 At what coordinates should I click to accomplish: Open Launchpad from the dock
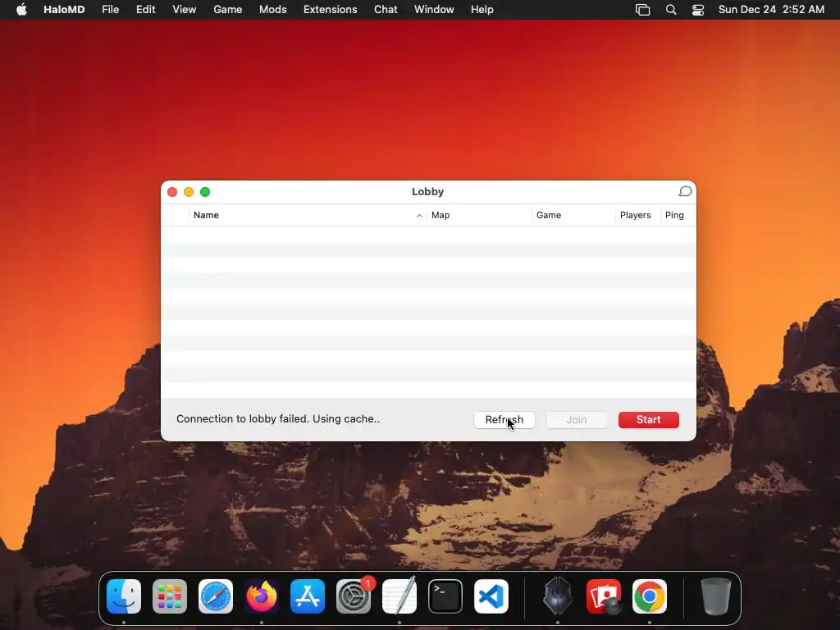[170, 596]
